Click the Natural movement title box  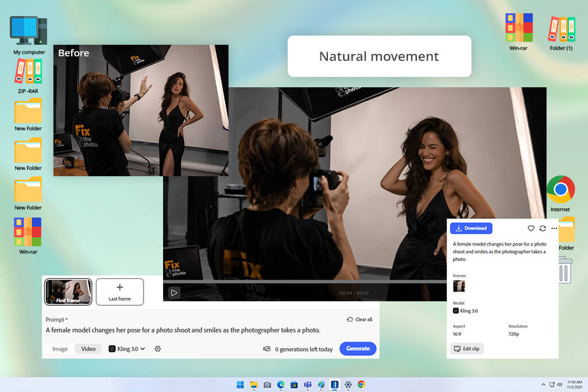point(379,56)
